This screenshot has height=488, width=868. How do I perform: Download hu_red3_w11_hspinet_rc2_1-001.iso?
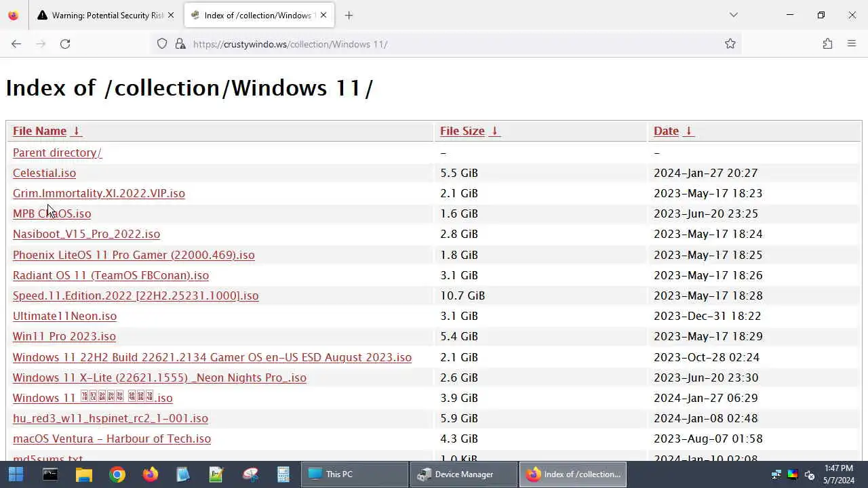click(111, 418)
